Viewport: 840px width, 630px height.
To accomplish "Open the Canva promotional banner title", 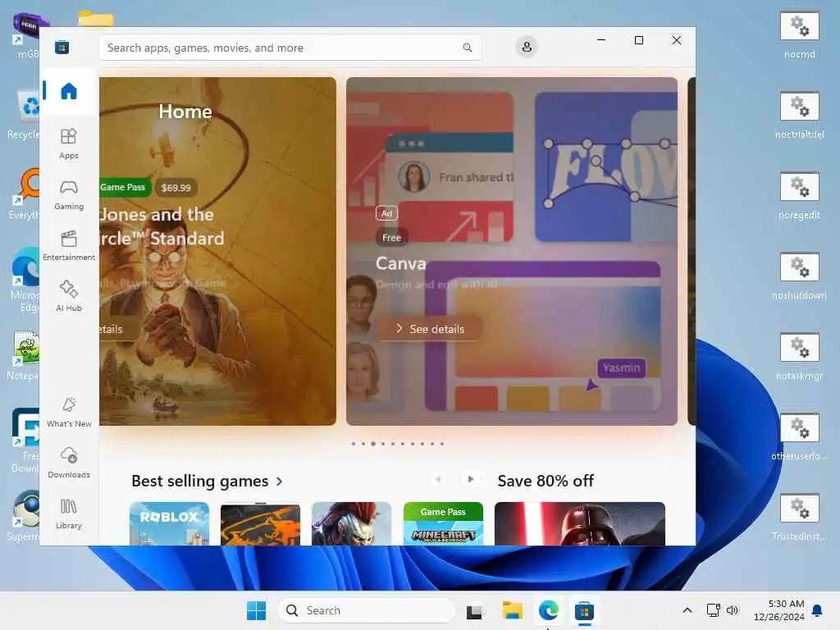I will click(x=400, y=263).
